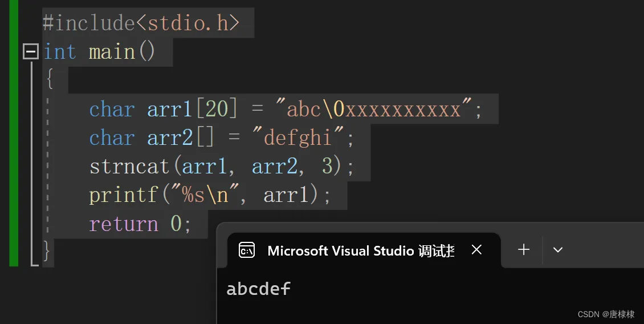Click the console terminal icon in tab

tap(247, 250)
